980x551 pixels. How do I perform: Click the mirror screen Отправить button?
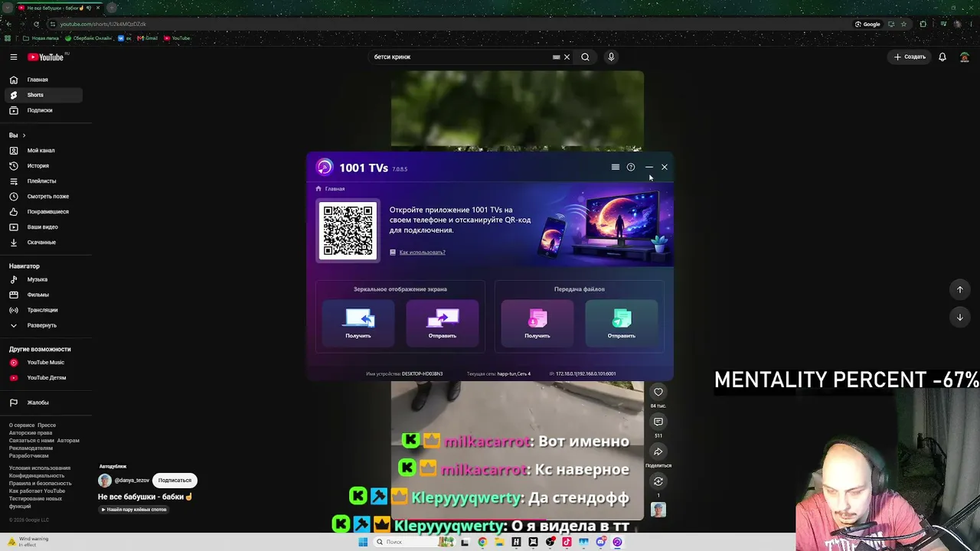point(443,323)
